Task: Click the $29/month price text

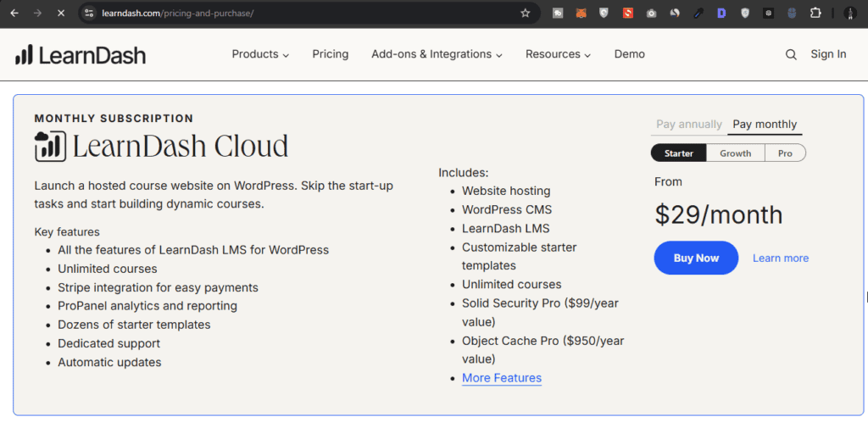Action: tap(719, 214)
